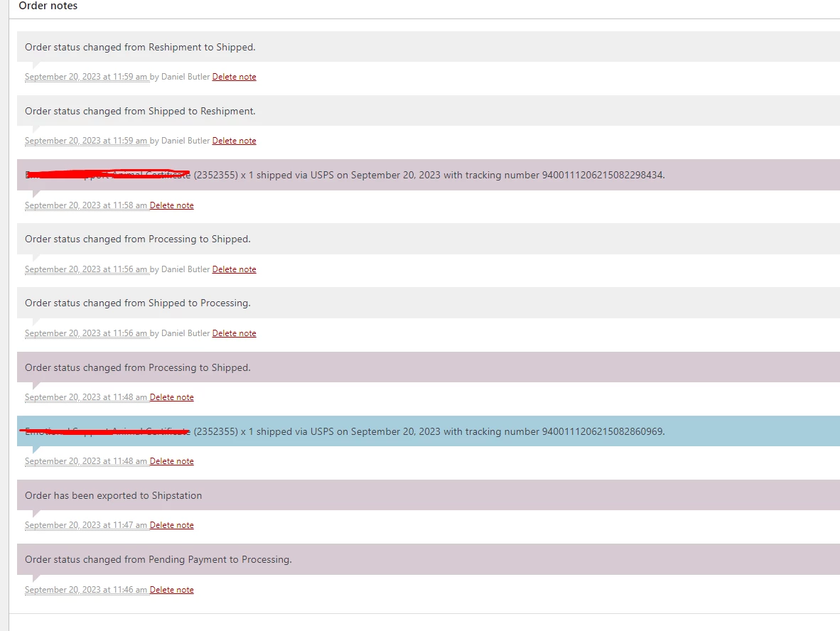Delete the 11:56 am 'Processing to Shipped' note

coord(234,269)
